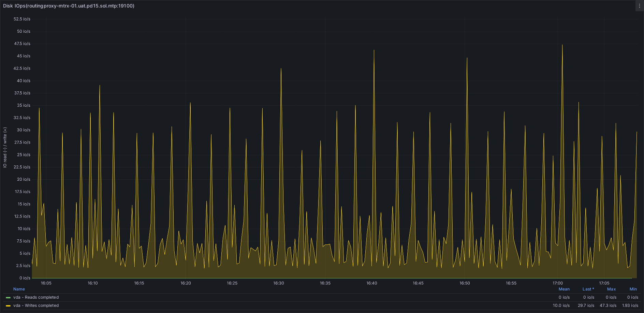Click the 5 io/s y-axis label
Image resolution: width=644 pixels, height=313 pixels.
pyautogui.click(x=25, y=253)
